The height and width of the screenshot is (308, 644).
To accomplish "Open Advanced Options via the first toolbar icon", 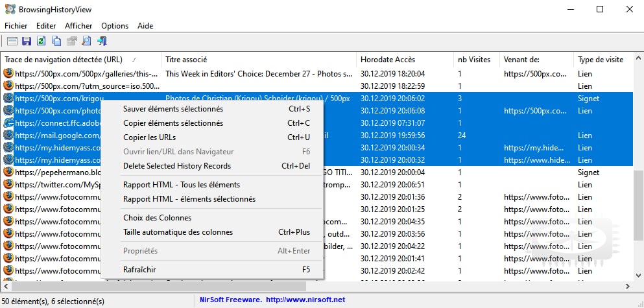I will coord(12,41).
